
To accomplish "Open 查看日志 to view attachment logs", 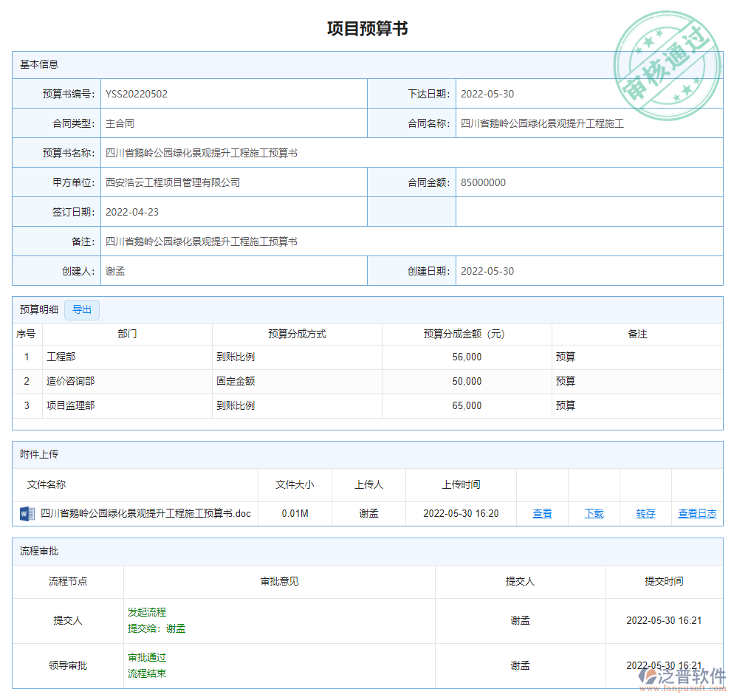I will (x=697, y=513).
